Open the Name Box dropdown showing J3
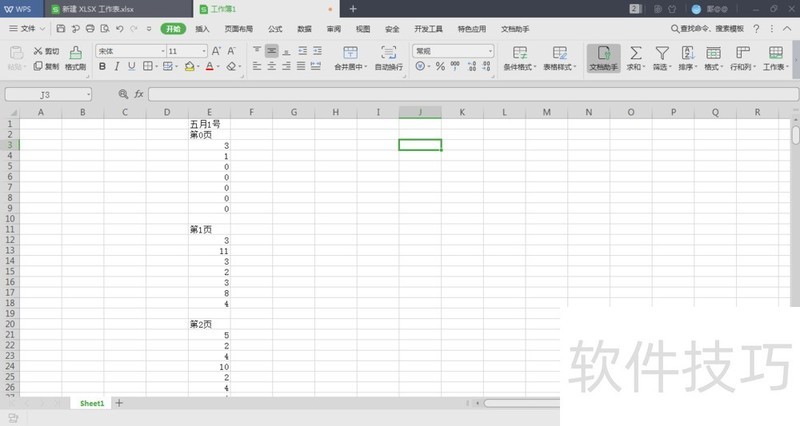This screenshot has height=426, width=800. coord(88,94)
